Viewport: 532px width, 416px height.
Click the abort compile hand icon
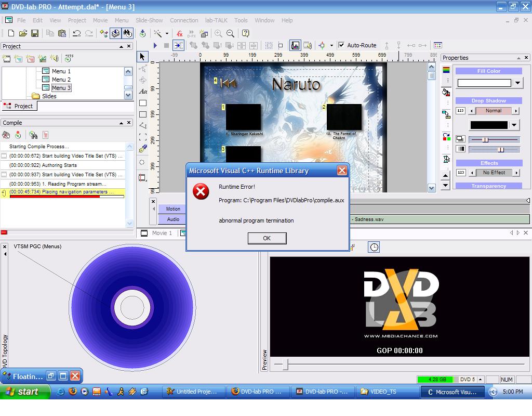click(x=6, y=135)
